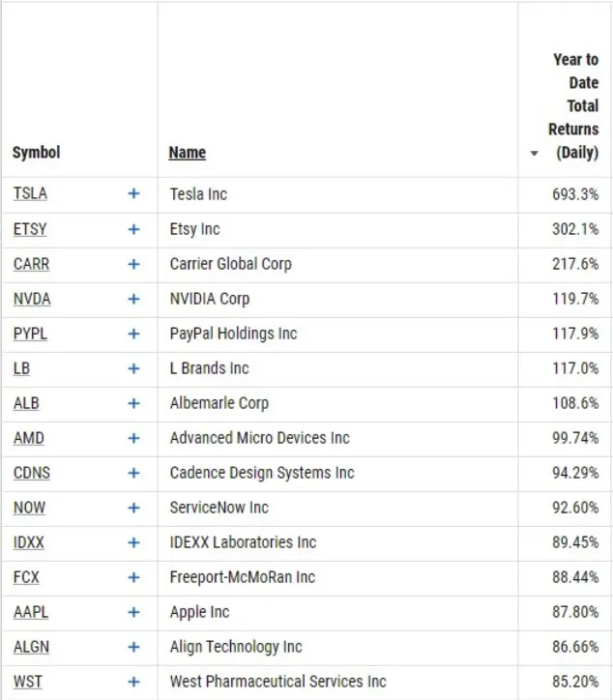The image size is (613, 700).
Task: Open the TSLA symbol link
Action: tap(30, 194)
